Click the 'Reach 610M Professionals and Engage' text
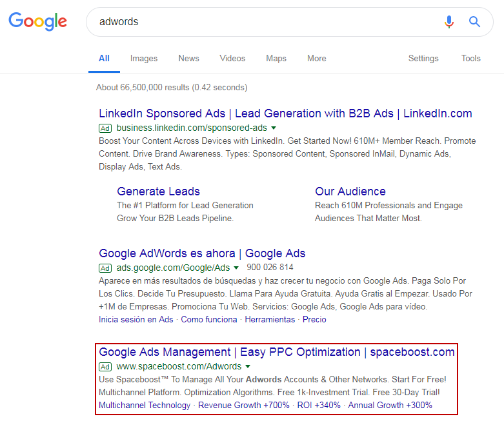The height and width of the screenshot is (421, 504). coord(388,205)
